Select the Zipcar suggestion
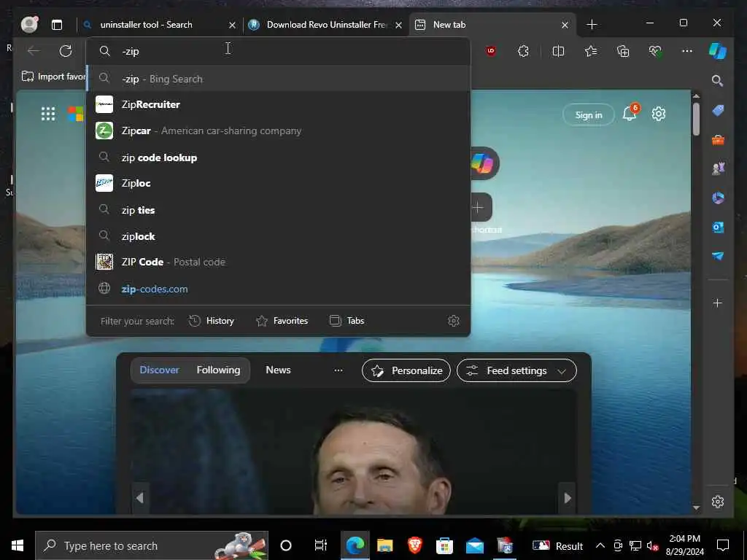Viewport: 747px width, 560px height. tap(278, 131)
